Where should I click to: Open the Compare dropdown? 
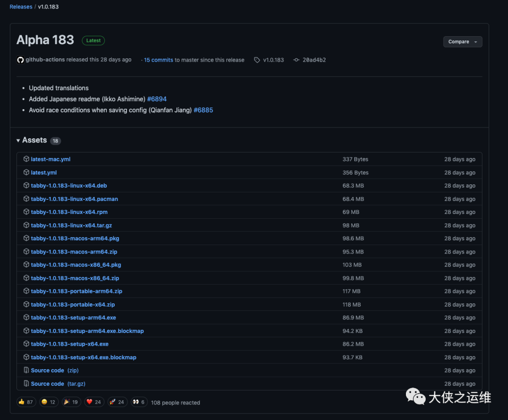[462, 42]
